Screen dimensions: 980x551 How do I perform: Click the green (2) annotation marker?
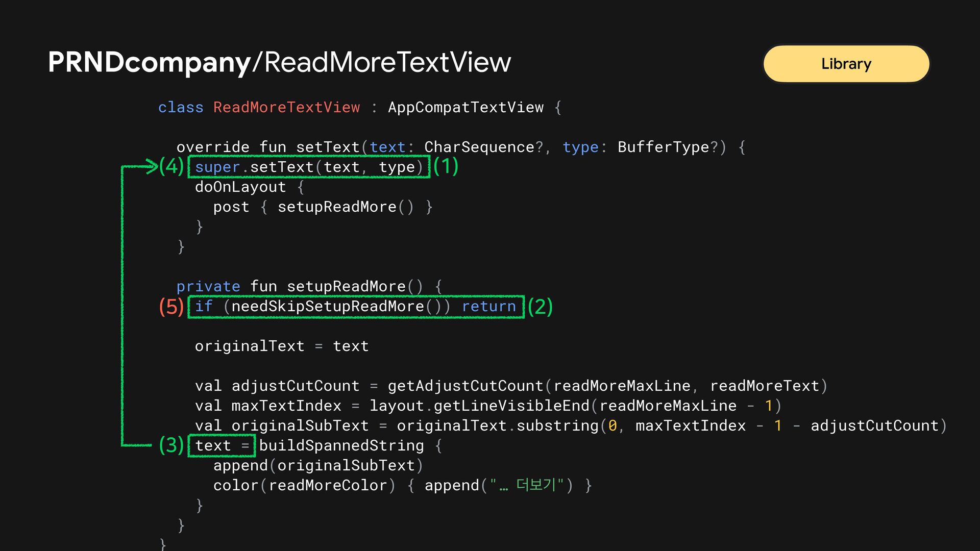[540, 307]
